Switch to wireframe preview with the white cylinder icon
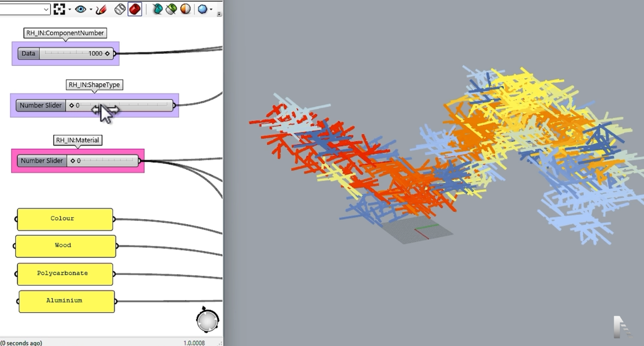This screenshot has width=644, height=346. click(120, 9)
